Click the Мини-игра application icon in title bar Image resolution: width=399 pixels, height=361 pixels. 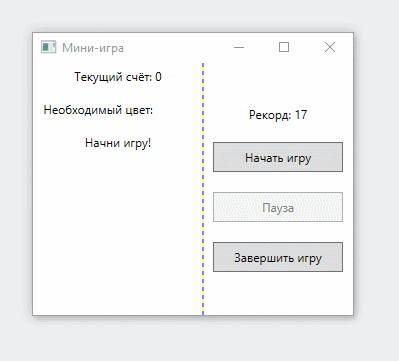(x=48, y=47)
